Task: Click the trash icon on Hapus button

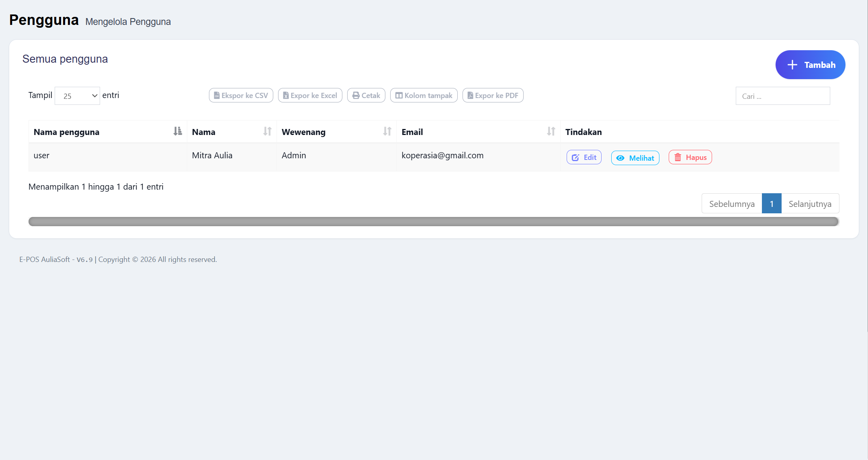Action: 678,157
